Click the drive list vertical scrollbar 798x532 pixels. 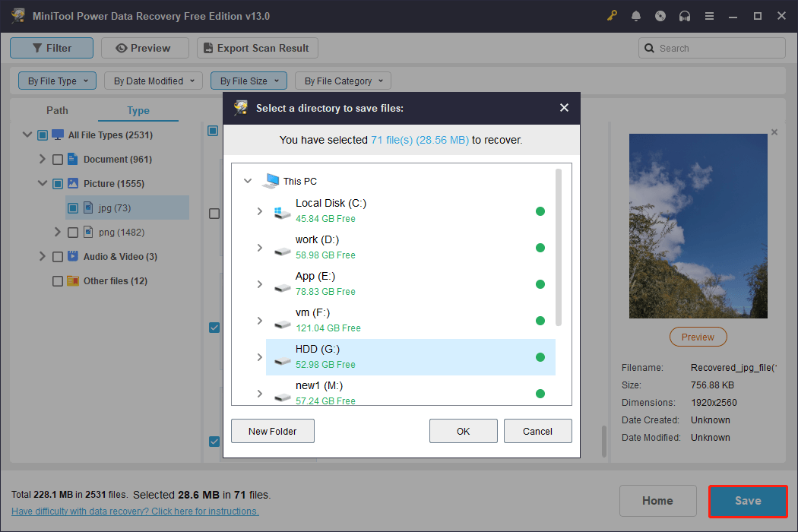pyautogui.click(x=559, y=248)
